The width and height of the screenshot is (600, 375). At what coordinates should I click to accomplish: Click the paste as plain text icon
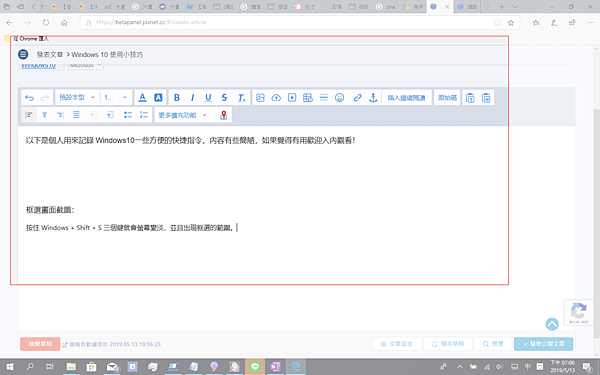470,98
